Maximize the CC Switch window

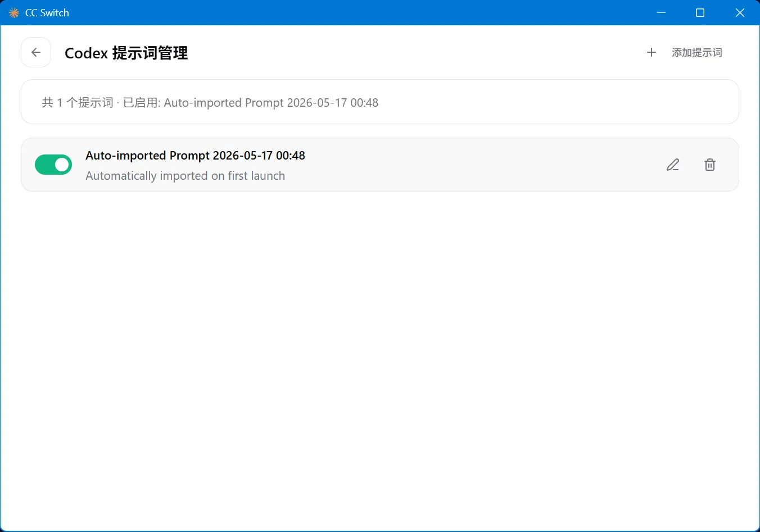click(x=700, y=12)
